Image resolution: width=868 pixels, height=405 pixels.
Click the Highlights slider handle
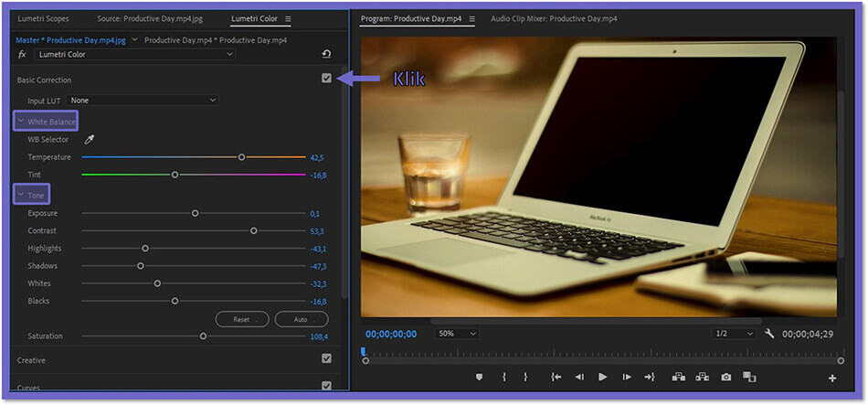[145, 248]
